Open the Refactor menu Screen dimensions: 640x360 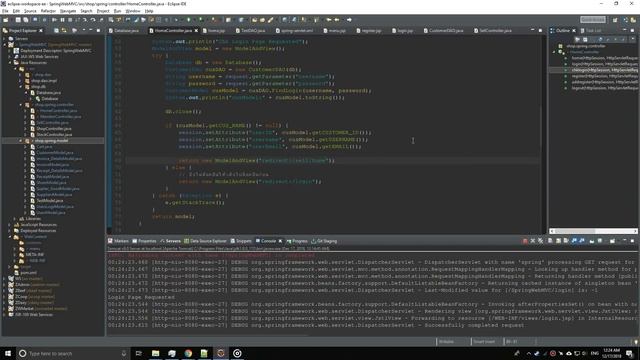pyautogui.click(x=48, y=11)
